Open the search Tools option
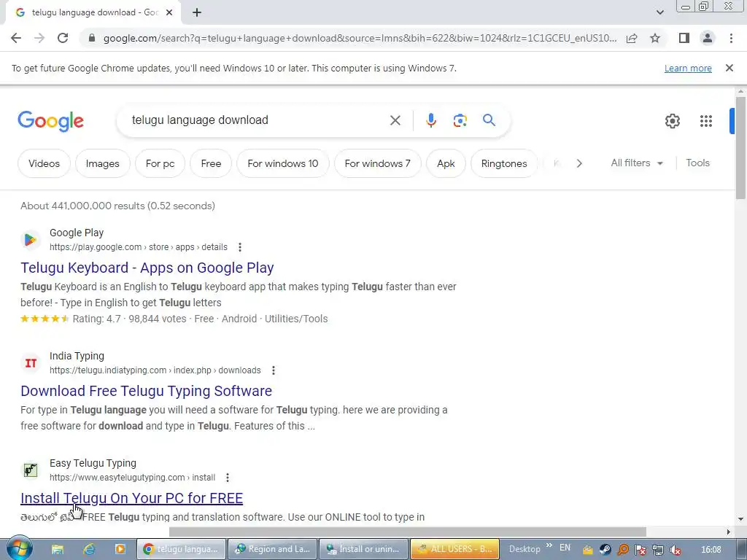The width and height of the screenshot is (747, 560). point(697,163)
